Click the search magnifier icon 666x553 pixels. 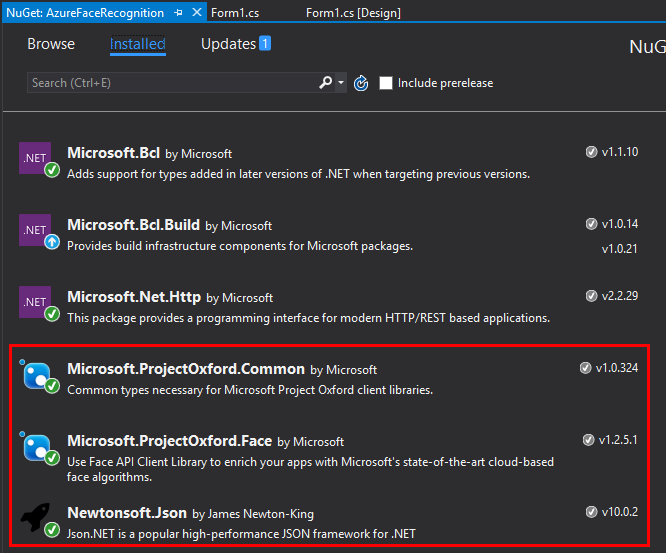coord(325,82)
